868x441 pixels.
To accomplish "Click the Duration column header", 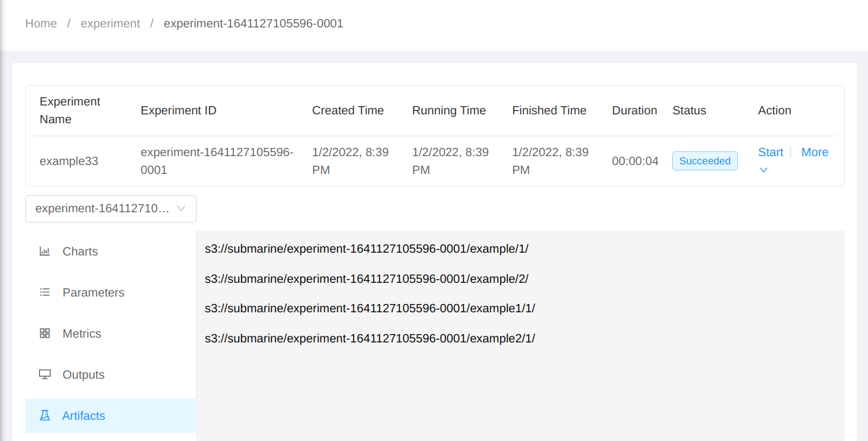I will click(x=634, y=110).
